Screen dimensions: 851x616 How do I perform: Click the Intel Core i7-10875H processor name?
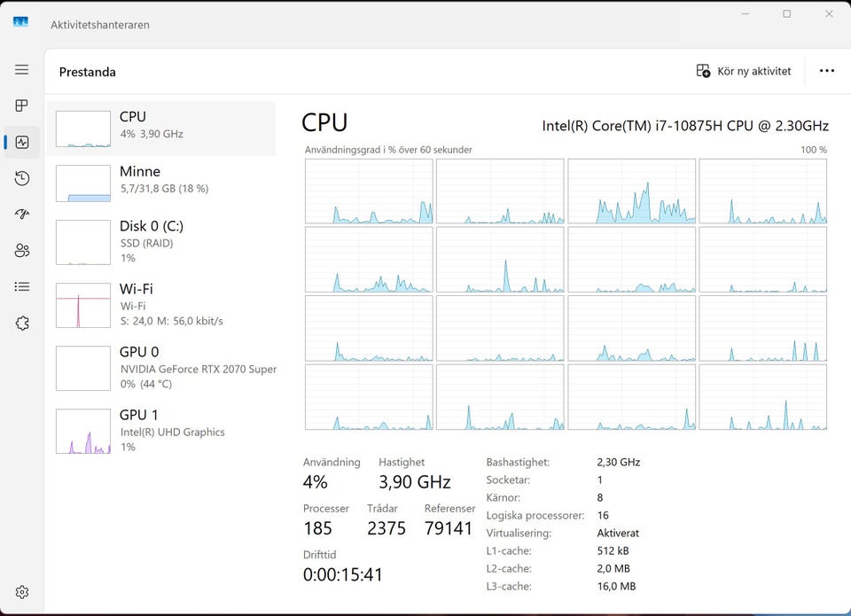pos(685,126)
